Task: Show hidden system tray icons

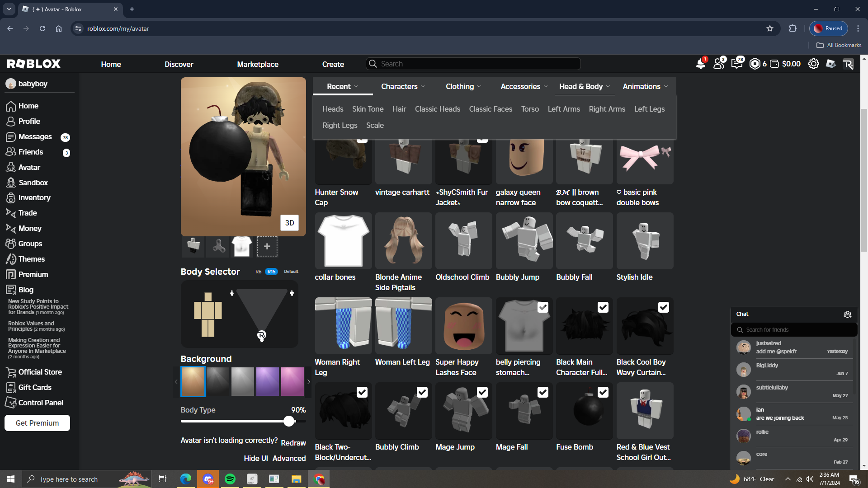Action: [x=788, y=479]
